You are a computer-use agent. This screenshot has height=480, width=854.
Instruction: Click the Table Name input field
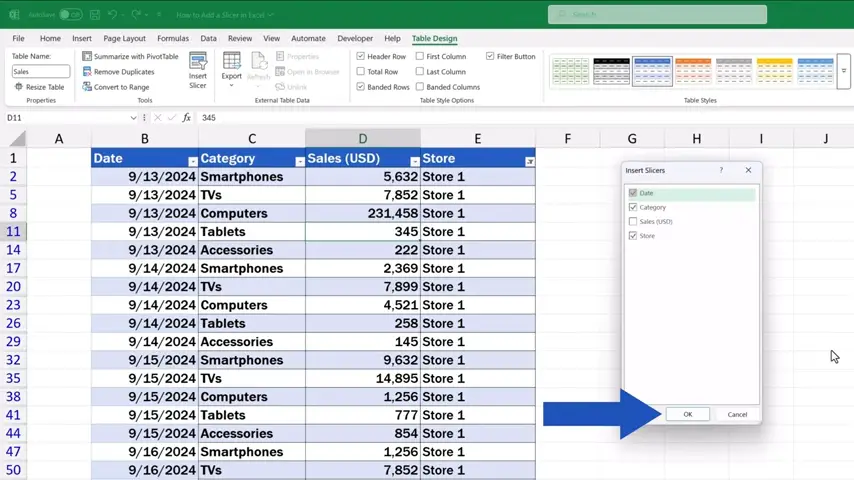41,72
